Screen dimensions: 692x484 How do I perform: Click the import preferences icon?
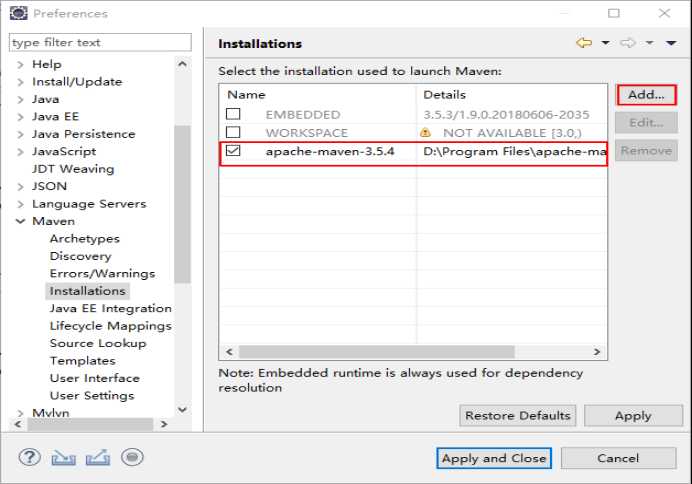pos(64,458)
